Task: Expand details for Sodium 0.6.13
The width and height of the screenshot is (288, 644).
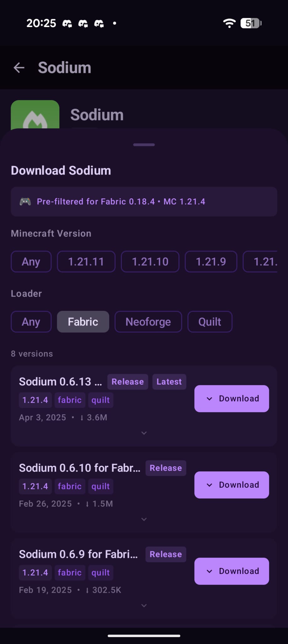Action: [x=144, y=433]
